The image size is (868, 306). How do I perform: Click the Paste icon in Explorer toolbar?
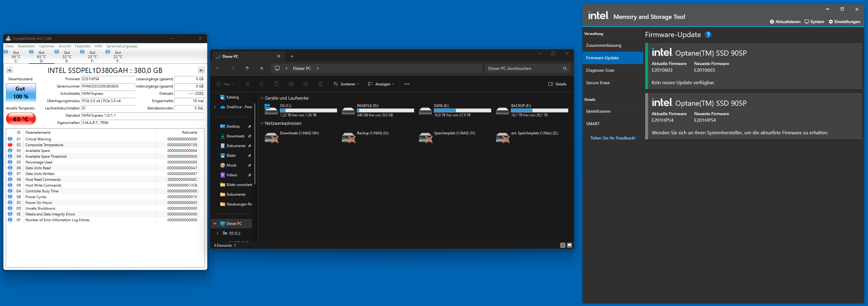pos(276,84)
